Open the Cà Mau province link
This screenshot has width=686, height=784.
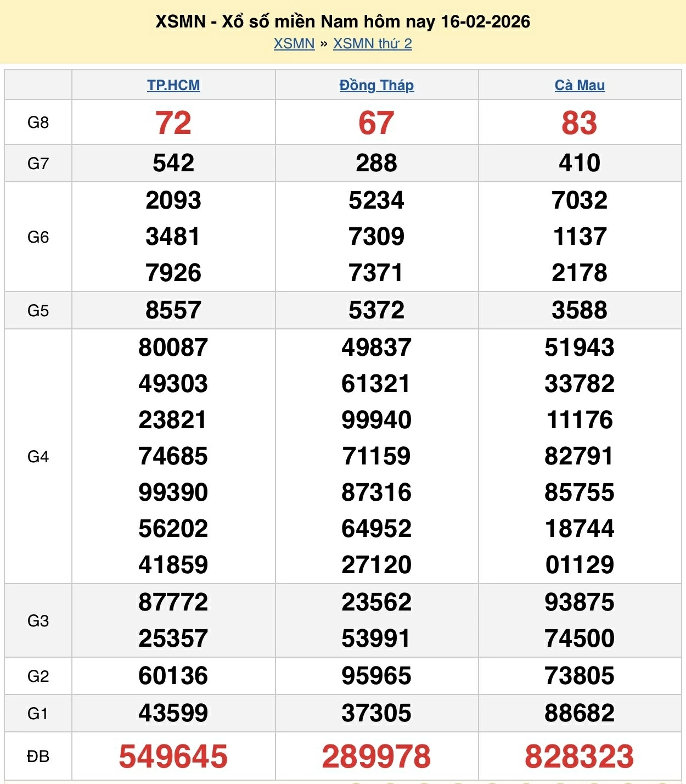580,86
